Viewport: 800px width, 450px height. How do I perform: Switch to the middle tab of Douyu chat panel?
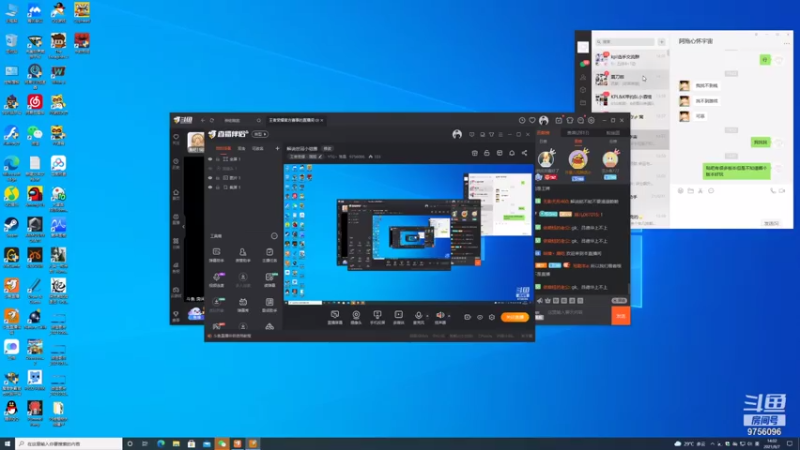(x=578, y=133)
